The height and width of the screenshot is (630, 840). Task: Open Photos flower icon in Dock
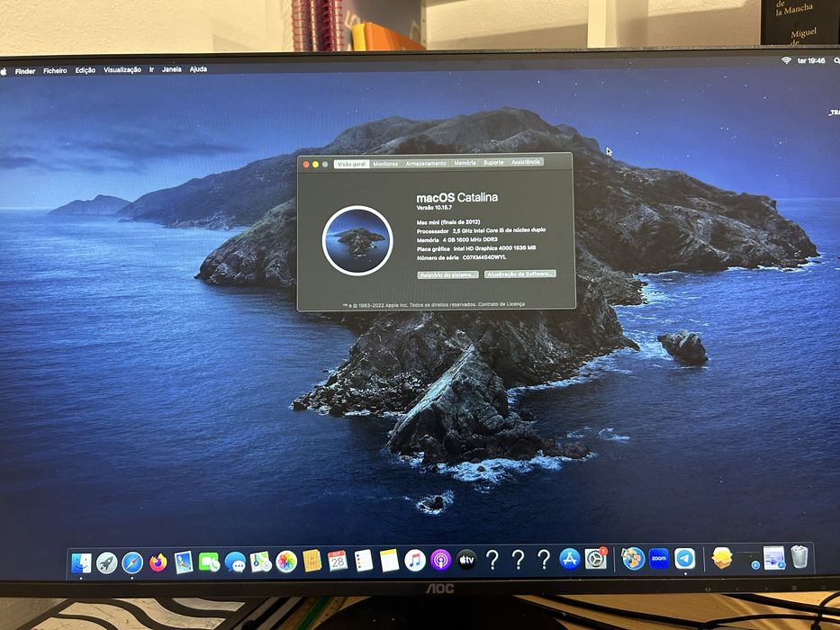[286, 562]
